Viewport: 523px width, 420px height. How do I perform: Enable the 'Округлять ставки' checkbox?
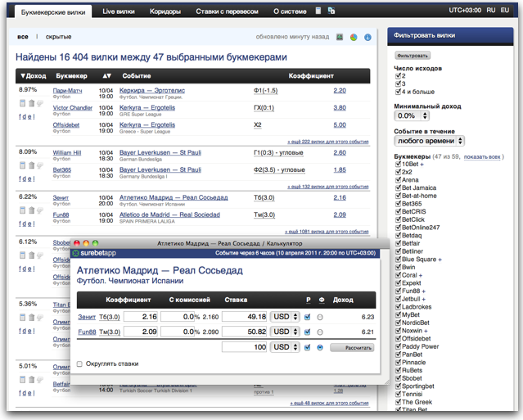click(x=79, y=364)
